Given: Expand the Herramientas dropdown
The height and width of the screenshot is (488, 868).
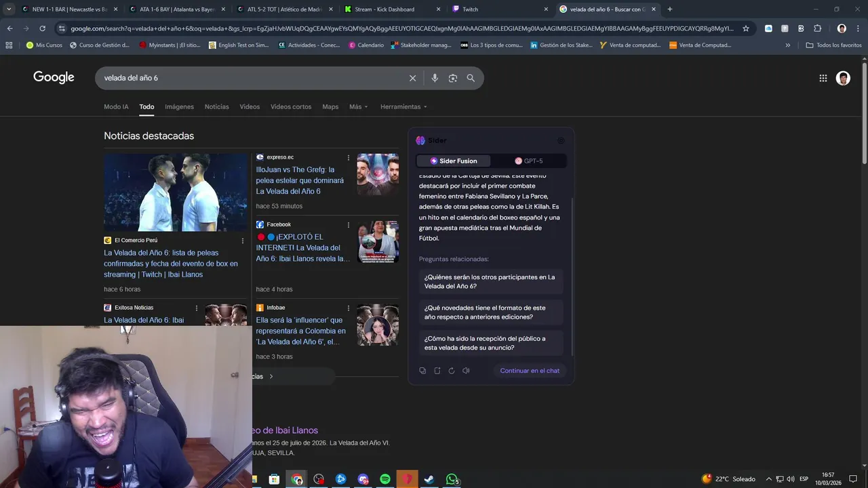Looking at the screenshot, I should point(404,107).
